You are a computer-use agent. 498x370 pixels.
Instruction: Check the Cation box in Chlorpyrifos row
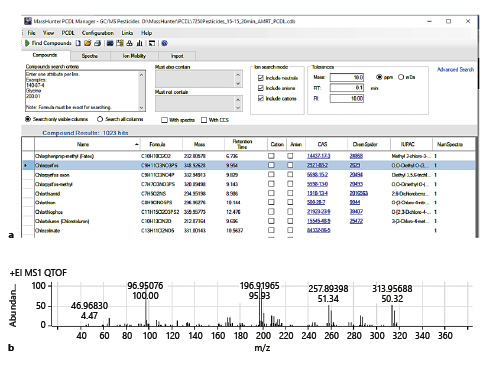pyautogui.click(x=271, y=165)
